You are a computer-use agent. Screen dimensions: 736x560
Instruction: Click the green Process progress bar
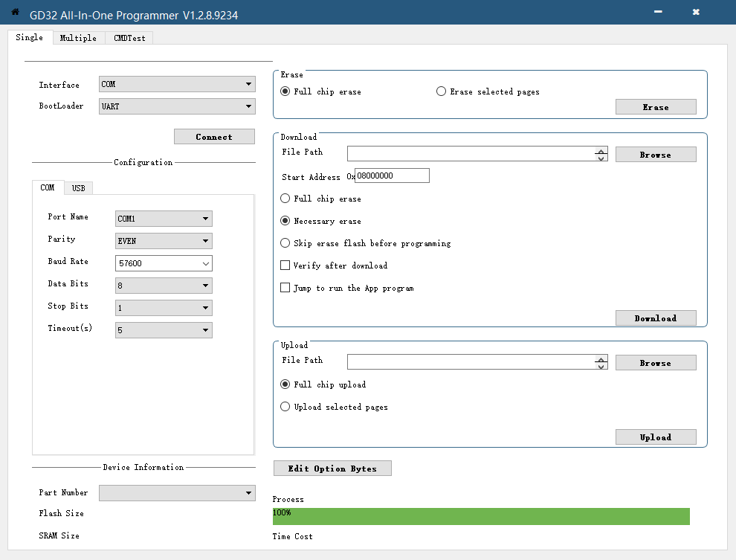click(x=481, y=516)
